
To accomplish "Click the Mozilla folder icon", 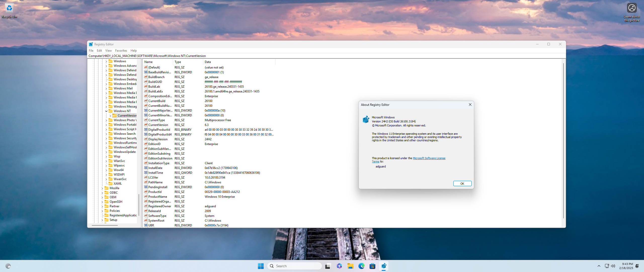I will click(106, 188).
